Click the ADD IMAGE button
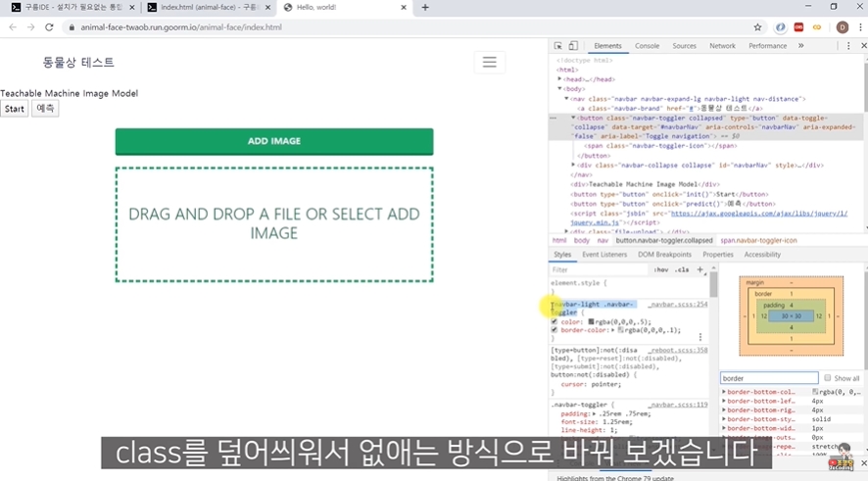The height and width of the screenshot is (481, 868). 274,141
